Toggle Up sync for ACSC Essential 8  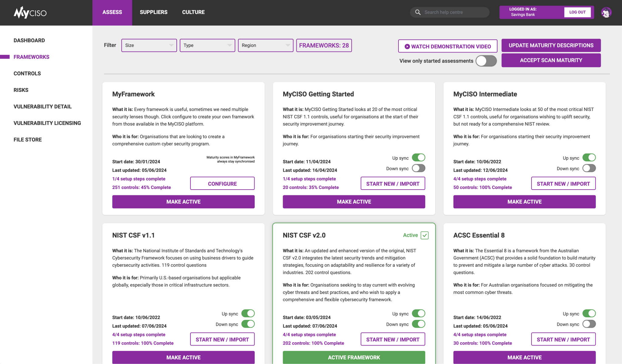[589, 313]
